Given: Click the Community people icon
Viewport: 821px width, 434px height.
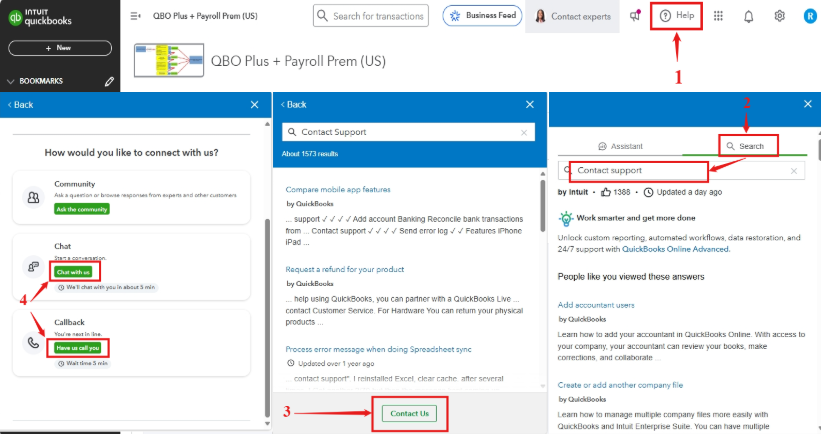Looking at the screenshot, I should [33, 197].
